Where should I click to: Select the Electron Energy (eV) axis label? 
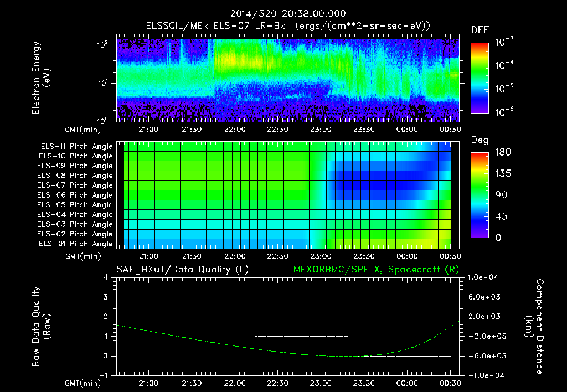click(41, 78)
